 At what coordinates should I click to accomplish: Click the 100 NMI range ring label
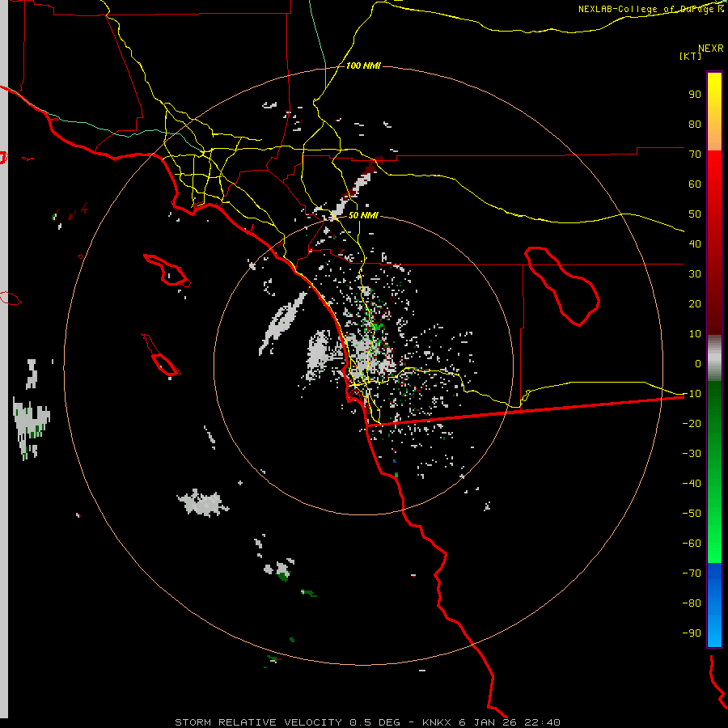coord(363,66)
